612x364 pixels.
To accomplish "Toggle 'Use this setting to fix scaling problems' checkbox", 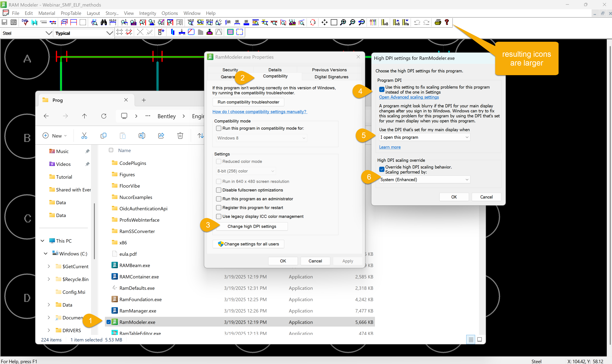I will tap(382, 89).
